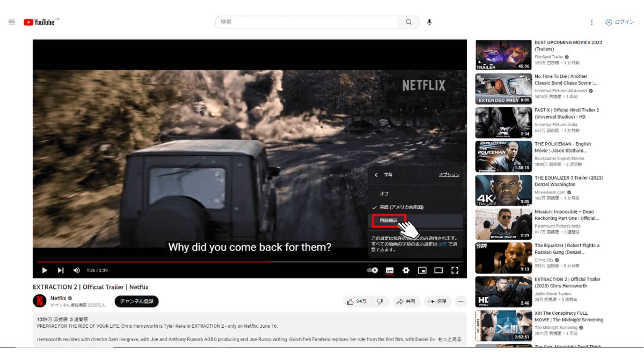Viewport: 644px width, 362px height.
Task: Open The Equalizer Robert Fights title
Action: click(x=567, y=249)
